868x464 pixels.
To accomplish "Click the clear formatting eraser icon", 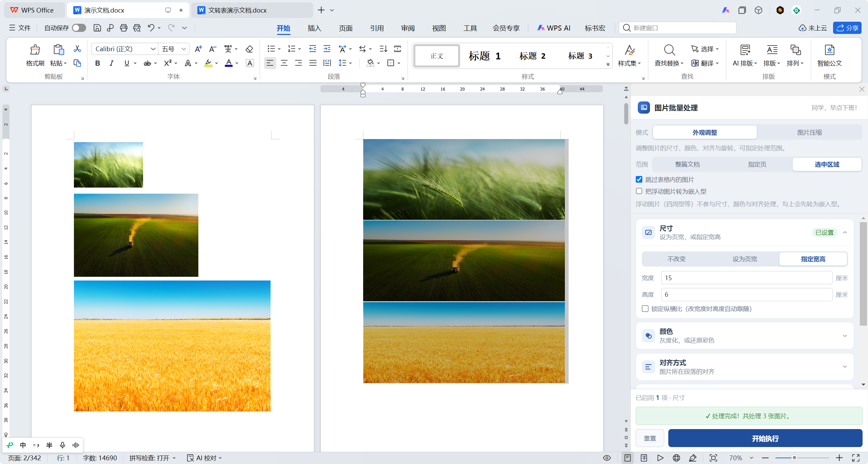I will click(249, 49).
